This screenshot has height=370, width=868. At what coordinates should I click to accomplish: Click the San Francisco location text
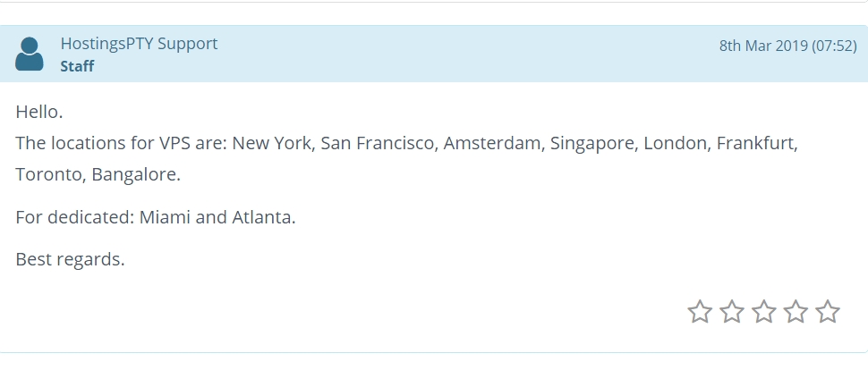tap(379, 144)
